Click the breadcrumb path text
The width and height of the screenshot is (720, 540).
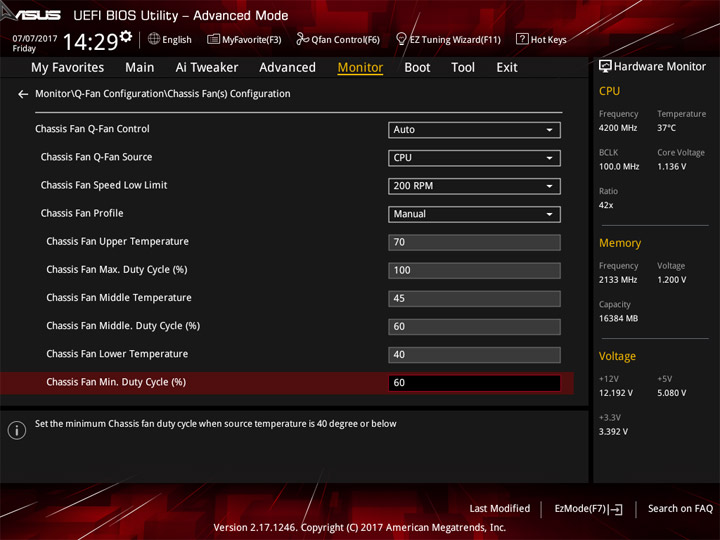163,94
